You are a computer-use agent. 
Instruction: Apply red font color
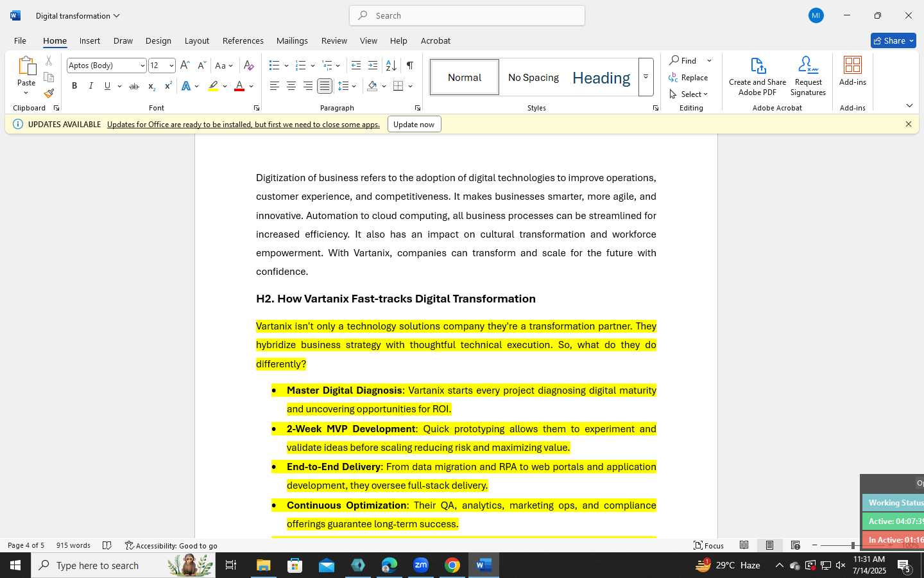point(239,86)
